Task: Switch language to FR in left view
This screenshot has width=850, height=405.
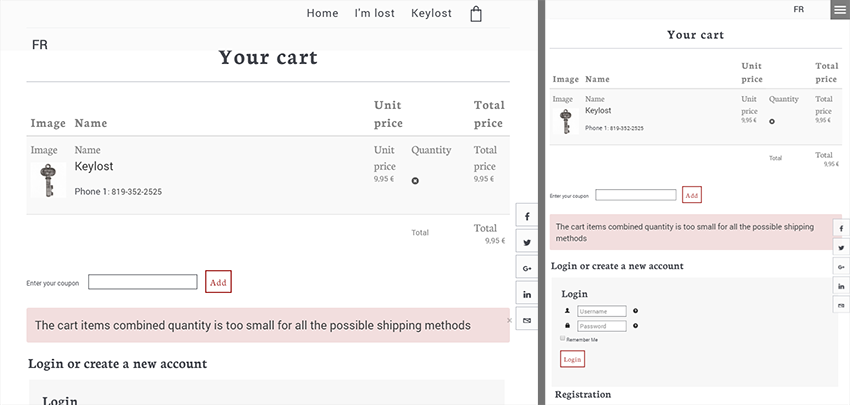Action: coord(40,45)
